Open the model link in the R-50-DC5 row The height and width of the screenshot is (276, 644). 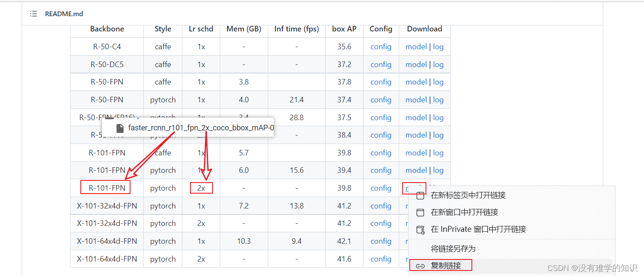(416, 65)
